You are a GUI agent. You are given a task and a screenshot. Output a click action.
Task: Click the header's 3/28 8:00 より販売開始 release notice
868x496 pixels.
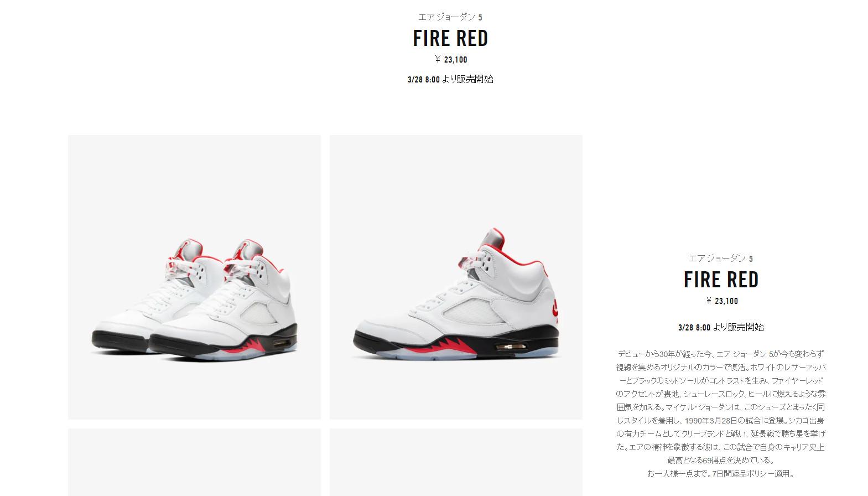pos(450,79)
